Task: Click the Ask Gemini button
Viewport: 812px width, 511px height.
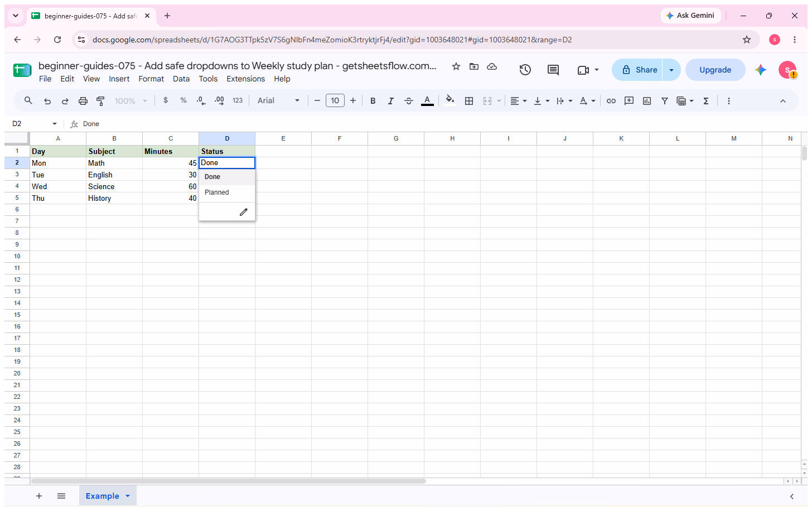Action: pos(691,16)
